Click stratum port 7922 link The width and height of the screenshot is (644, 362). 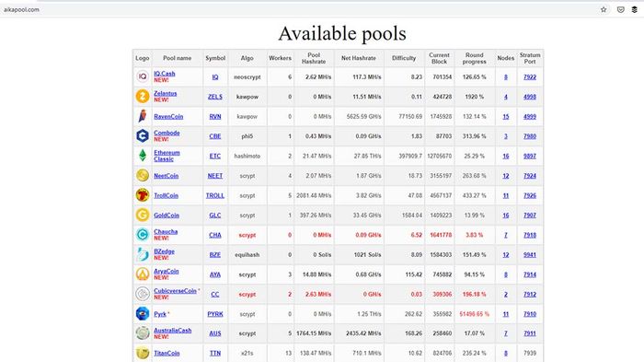click(530, 77)
